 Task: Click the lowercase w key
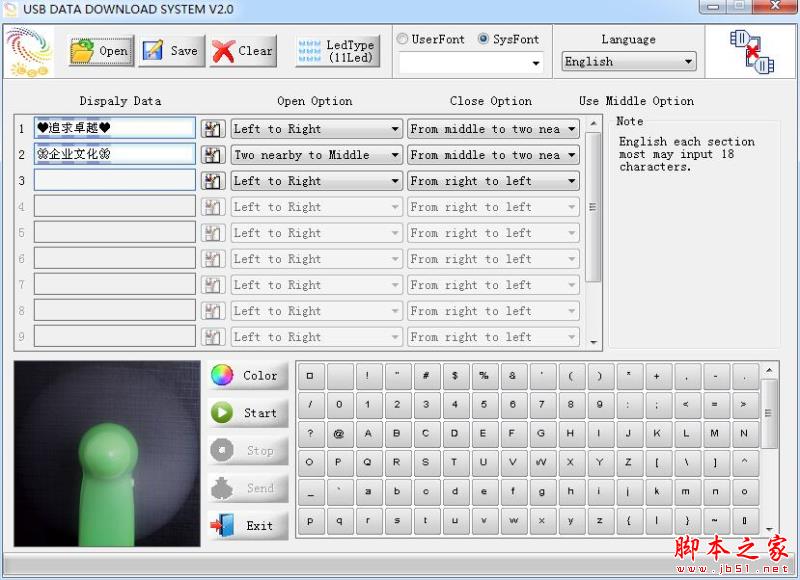click(513, 521)
